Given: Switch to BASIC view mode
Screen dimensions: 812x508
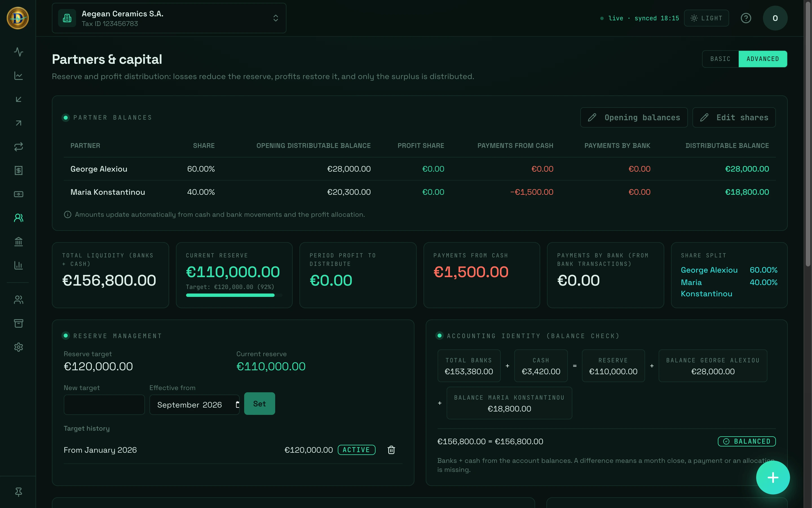Looking at the screenshot, I should pos(720,59).
